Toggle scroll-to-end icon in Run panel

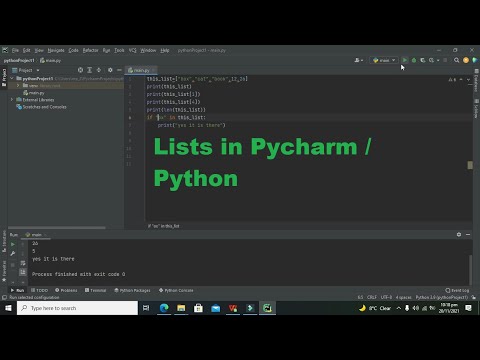pyautogui.click(x=23, y=272)
